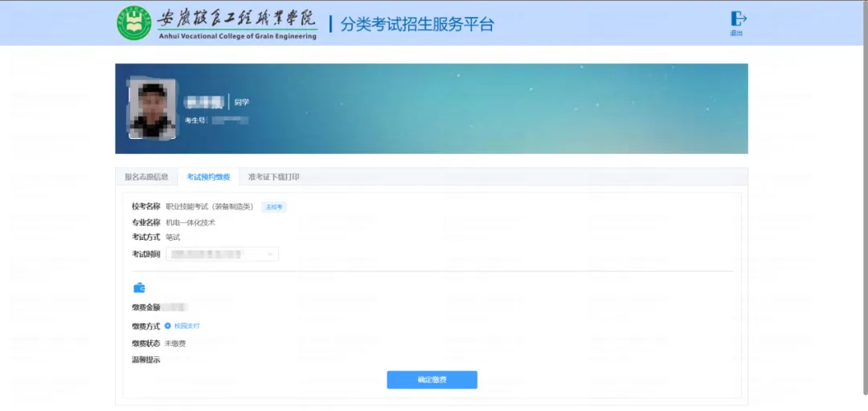Click the 考试方式 label
Screen dimensions: 868x411
tap(146, 238)
